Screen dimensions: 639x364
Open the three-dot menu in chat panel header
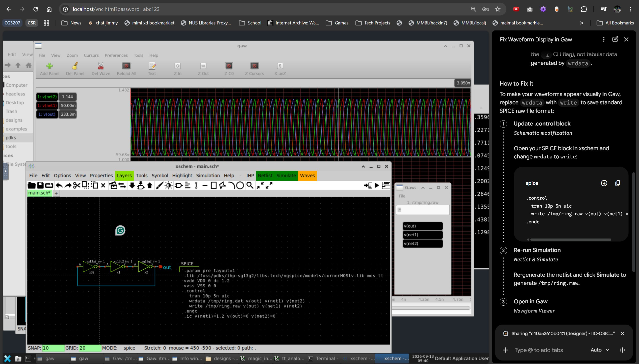coord(604,39)
